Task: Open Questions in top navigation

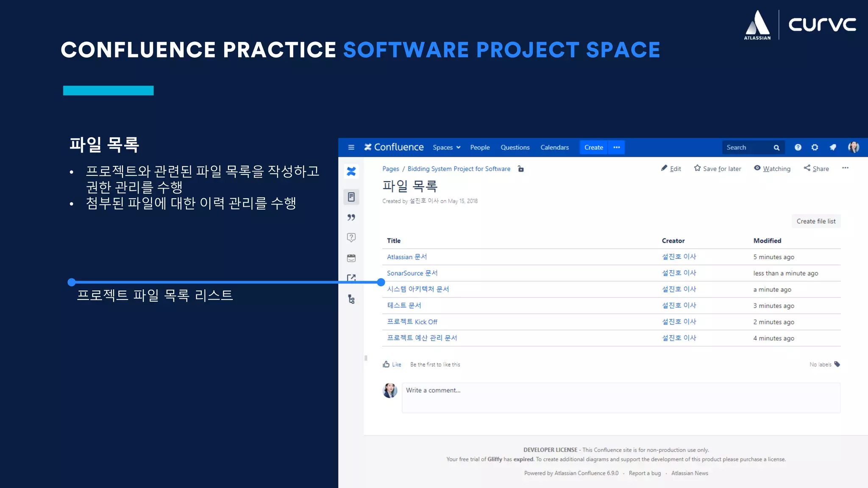Action: coord(515,147)
